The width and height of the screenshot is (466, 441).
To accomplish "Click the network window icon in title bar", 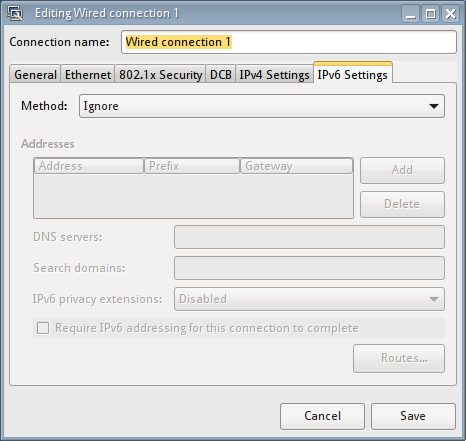I will tap(15, 13).
